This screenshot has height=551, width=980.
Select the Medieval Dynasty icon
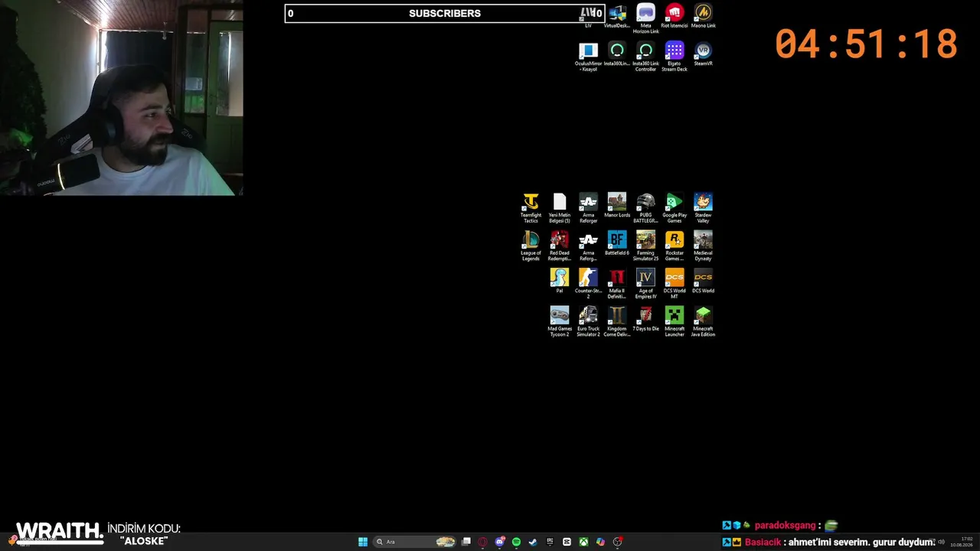(x=703, y=246)
